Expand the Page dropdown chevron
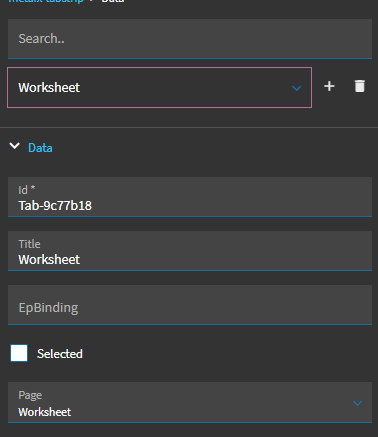378x437 pixels. [x=357, y=403]
